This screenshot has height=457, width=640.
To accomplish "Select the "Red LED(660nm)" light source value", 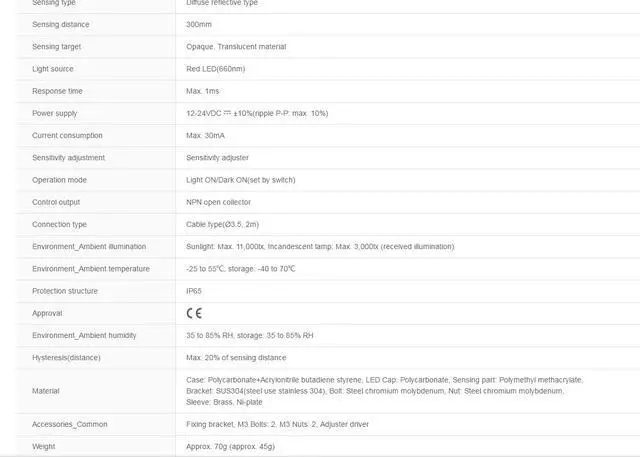I will tap(215, 69).
